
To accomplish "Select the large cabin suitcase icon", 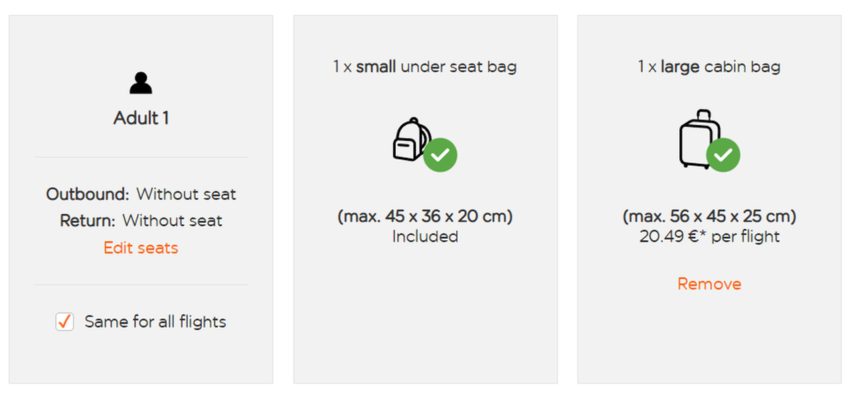I will 699,139.
